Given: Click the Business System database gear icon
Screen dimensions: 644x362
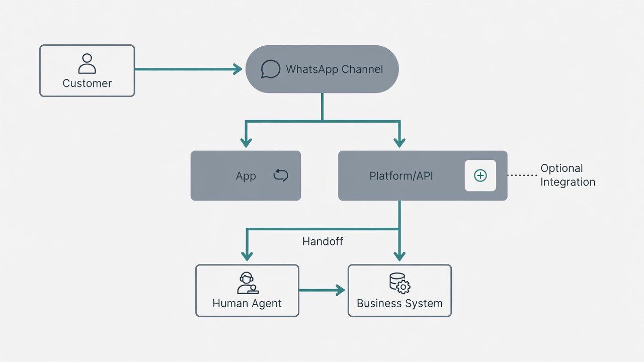Looking at the screenshot, I should click(399, 283).
